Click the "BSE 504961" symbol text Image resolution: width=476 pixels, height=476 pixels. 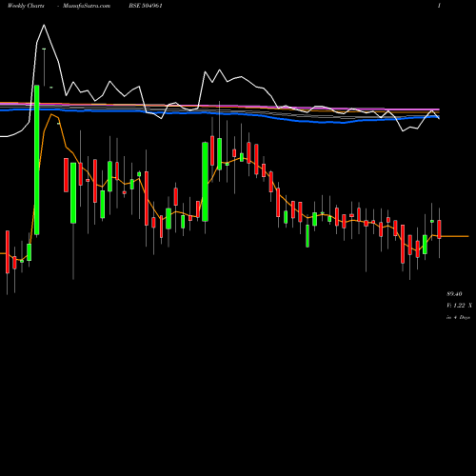click(146, 6)
